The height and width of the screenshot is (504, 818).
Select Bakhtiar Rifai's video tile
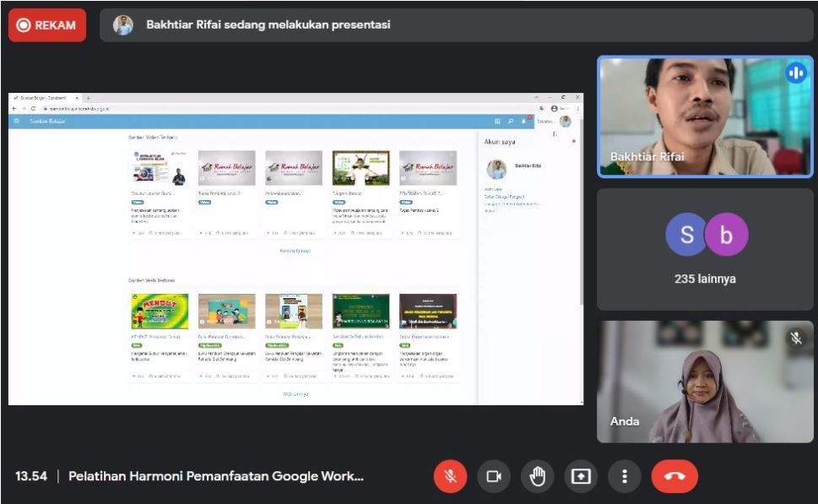click(705, 117)
